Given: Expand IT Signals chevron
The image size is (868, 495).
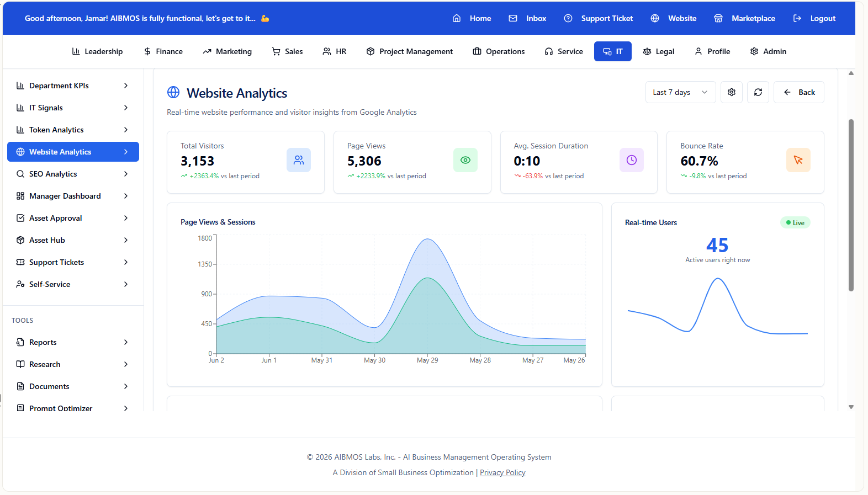Looking at the screenshot, I should 126,108.
